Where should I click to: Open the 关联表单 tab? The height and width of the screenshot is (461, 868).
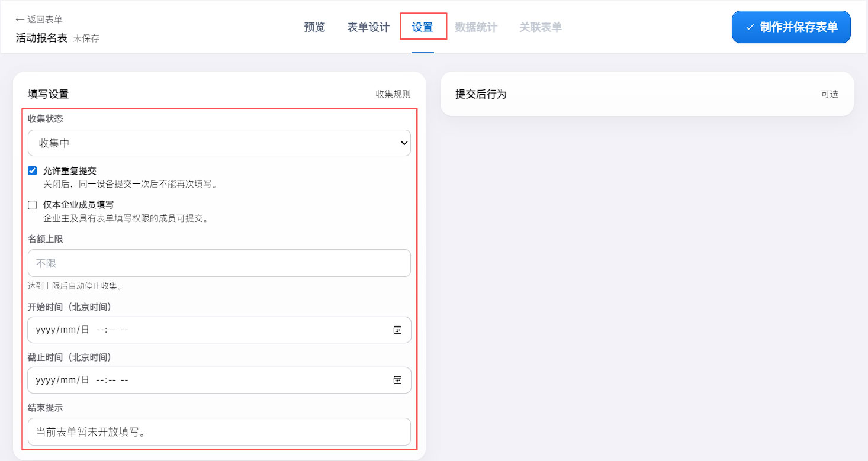click(541, 27)
